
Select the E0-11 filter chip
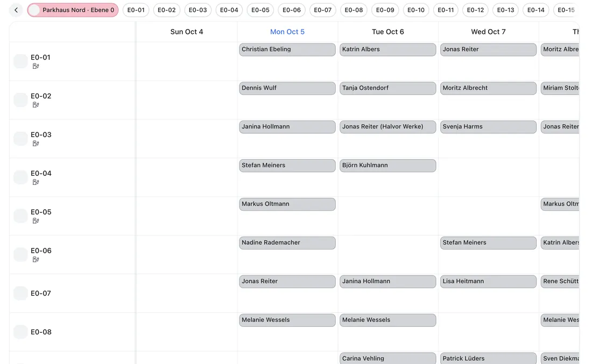pyautogui.click(x=446, y=10)
